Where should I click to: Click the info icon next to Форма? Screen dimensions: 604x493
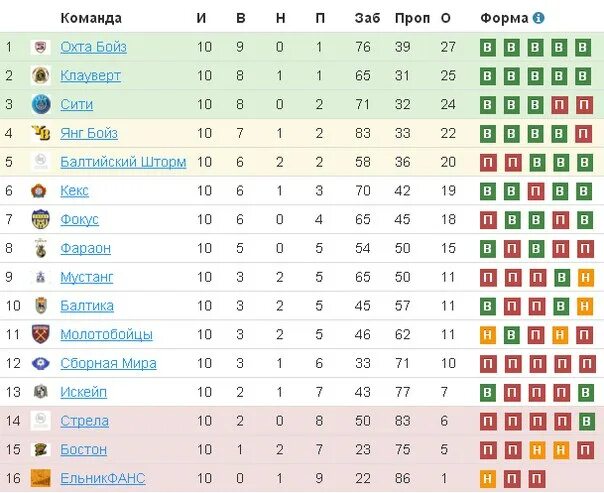539,18
